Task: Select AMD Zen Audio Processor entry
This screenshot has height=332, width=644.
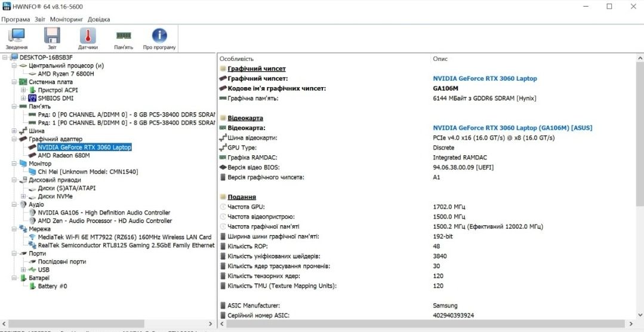Action: click(x=104, y=221)
